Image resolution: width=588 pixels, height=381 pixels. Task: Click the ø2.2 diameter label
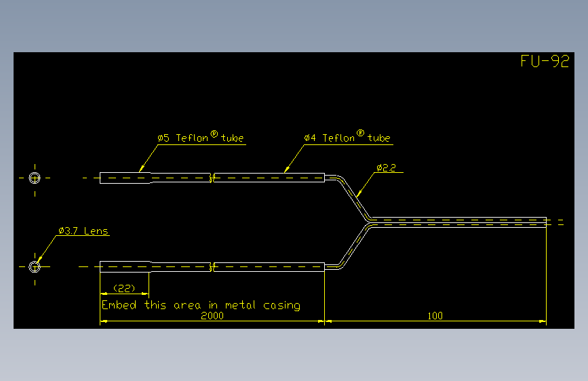click(x=387, y=167)
